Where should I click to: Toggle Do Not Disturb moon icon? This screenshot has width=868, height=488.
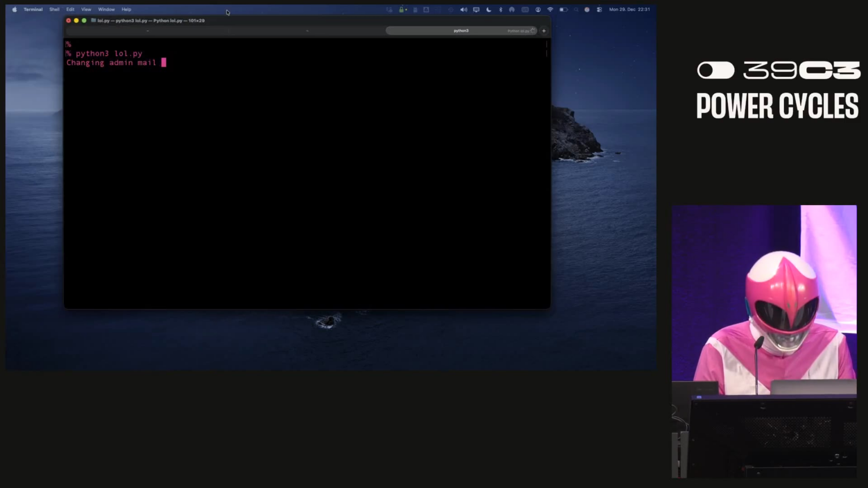488,10
